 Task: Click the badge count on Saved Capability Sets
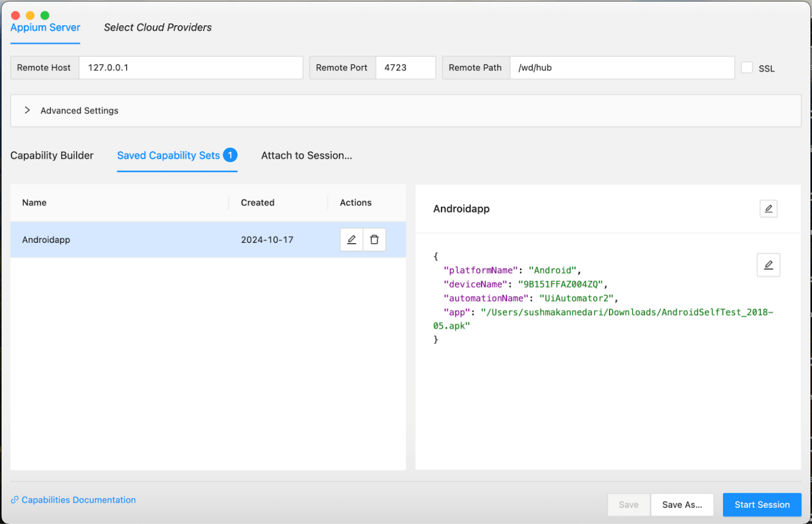230,155
